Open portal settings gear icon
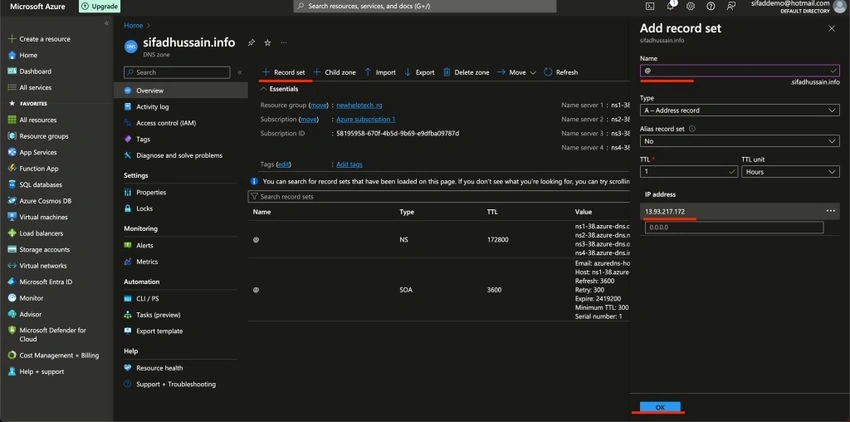Screen dimensions: 850x422 [691, 6]
